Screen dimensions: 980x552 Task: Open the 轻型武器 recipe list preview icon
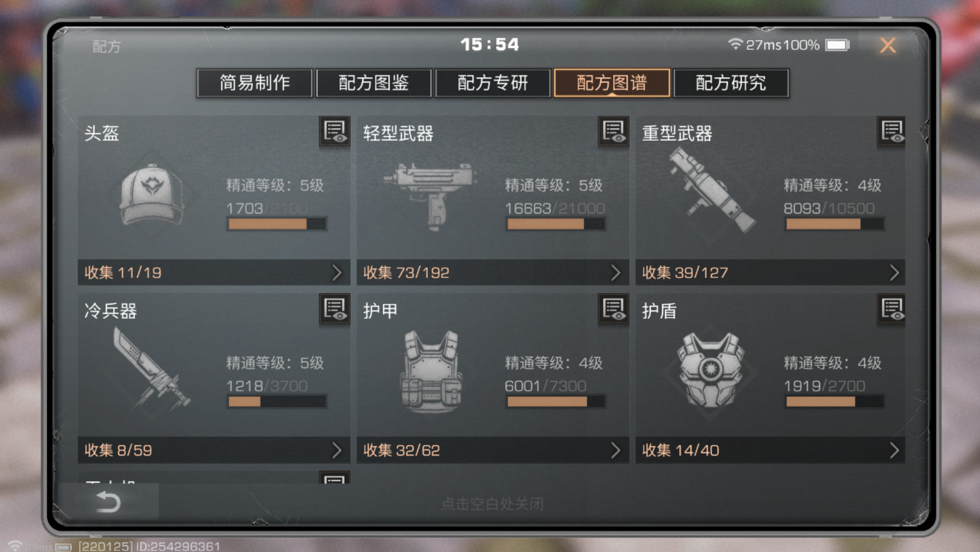pyautogui.click(x=613, y=132)
